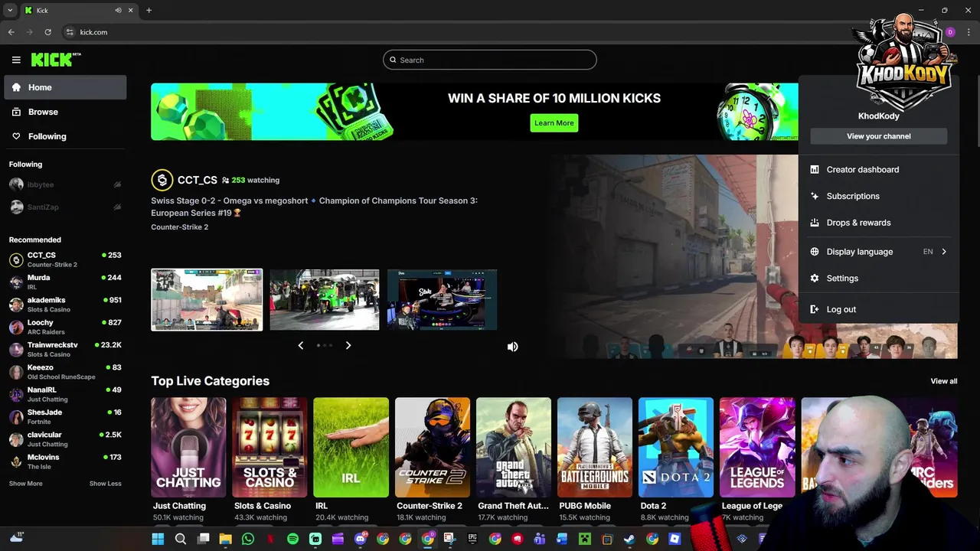Click the Drops & rewards icon
The height and width of the screenshot is (551, 980).
point(815,223)
